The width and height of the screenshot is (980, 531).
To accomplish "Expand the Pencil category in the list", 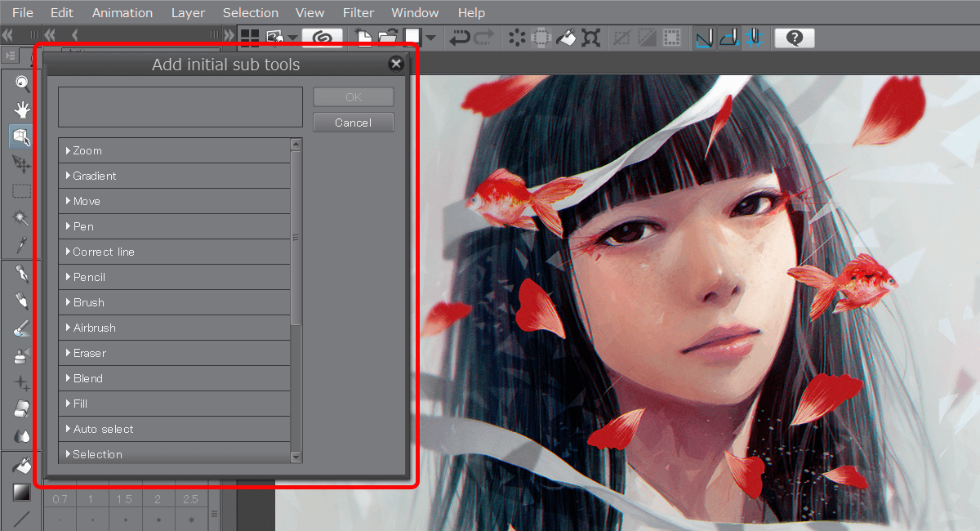I will coord(174,277).
